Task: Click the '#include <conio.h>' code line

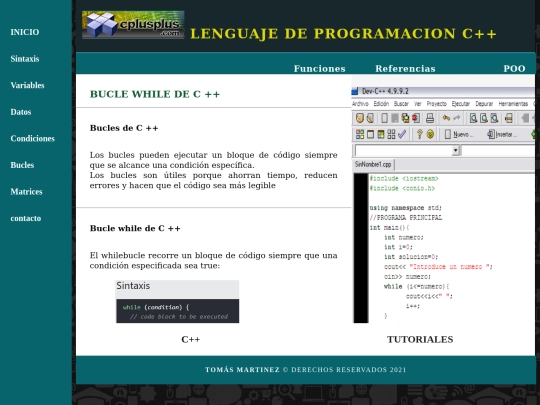Action: coord(402,188)
